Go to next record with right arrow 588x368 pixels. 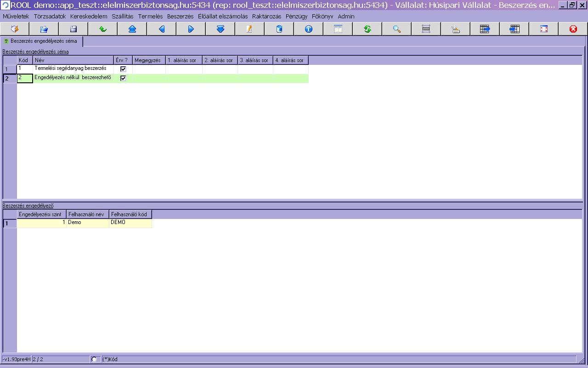click(191, 29)
